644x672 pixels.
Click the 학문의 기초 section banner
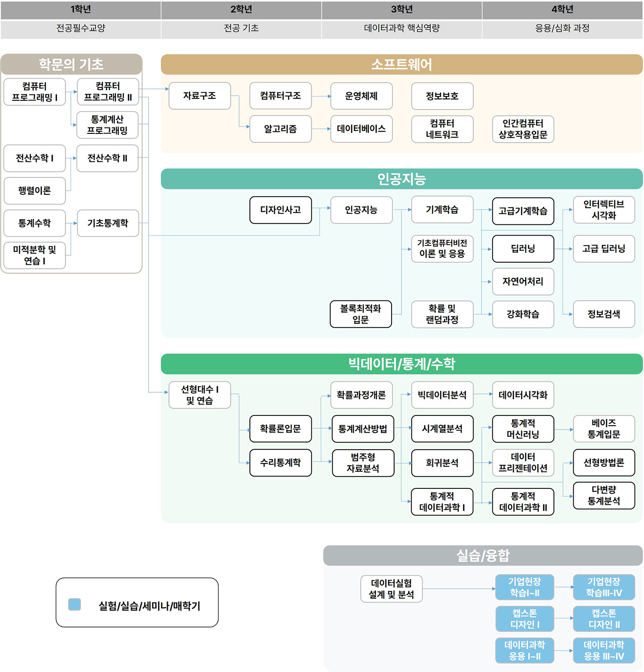pyautogui.click(x=71, y=64)
